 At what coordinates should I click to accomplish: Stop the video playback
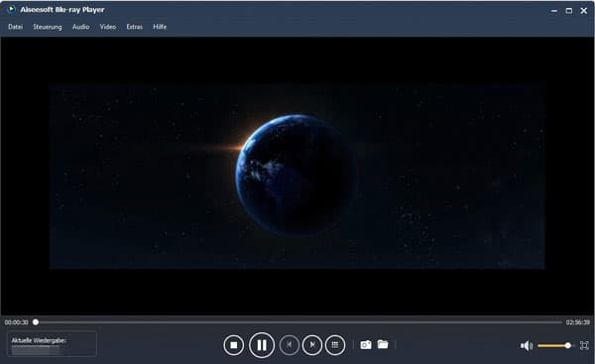click(234, 345)
